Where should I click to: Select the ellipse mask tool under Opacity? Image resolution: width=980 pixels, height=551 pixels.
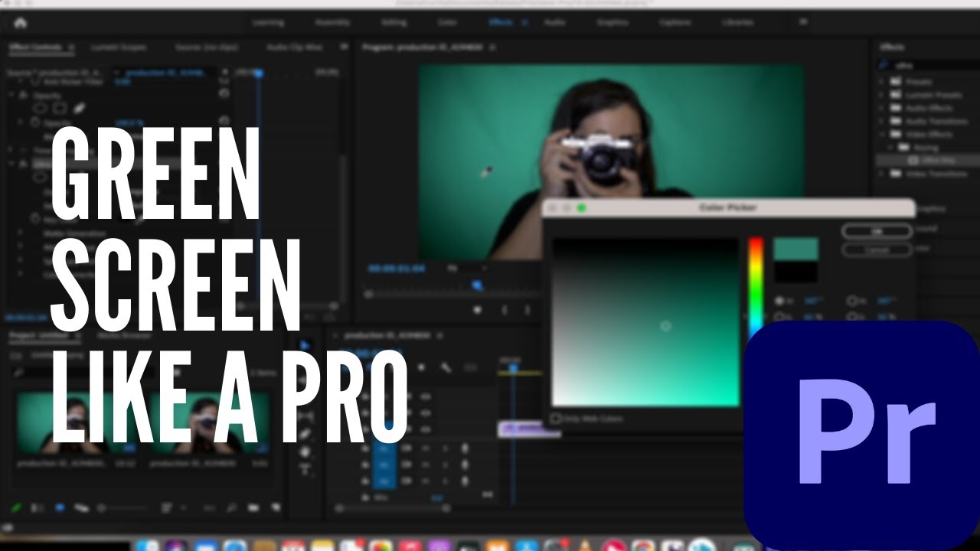pos(41,109)
